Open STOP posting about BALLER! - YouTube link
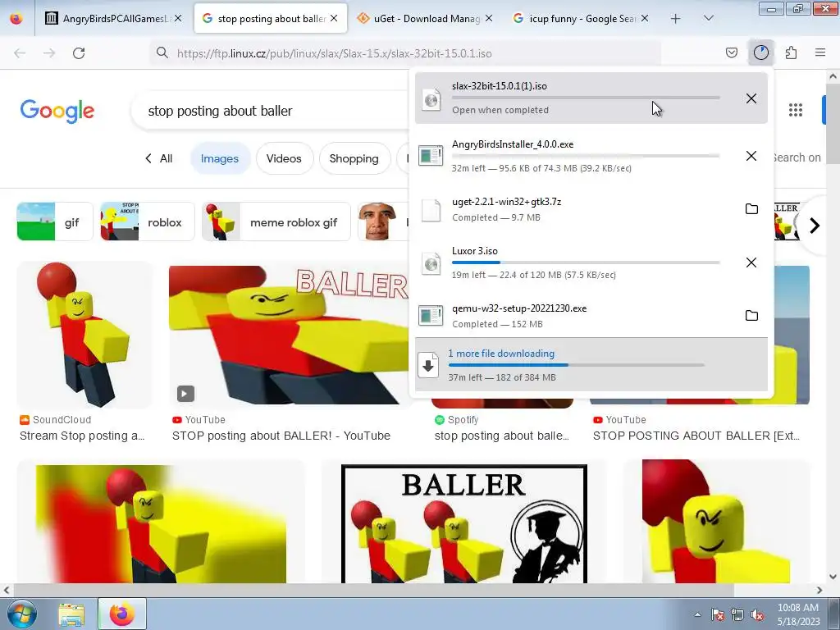Screen dimensions: 840x630 click(281, 436)
